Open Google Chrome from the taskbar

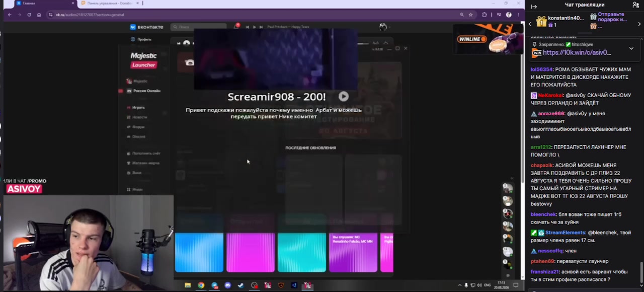coord(201,285)
